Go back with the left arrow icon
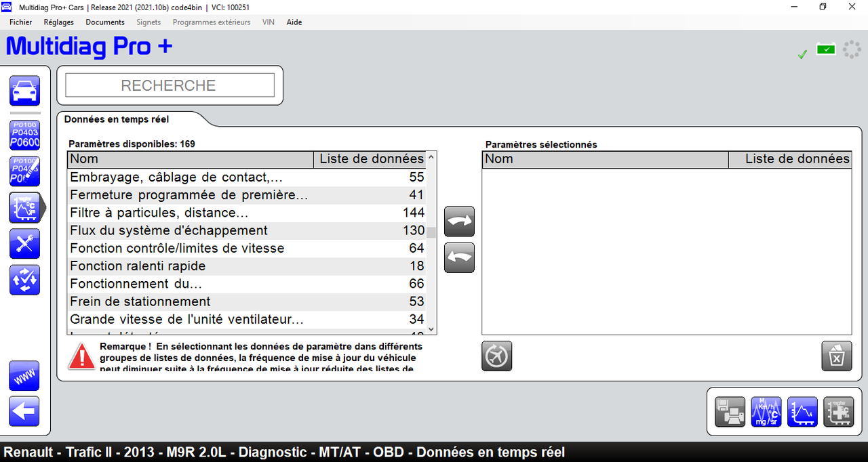868x462 pixels. 24,412
